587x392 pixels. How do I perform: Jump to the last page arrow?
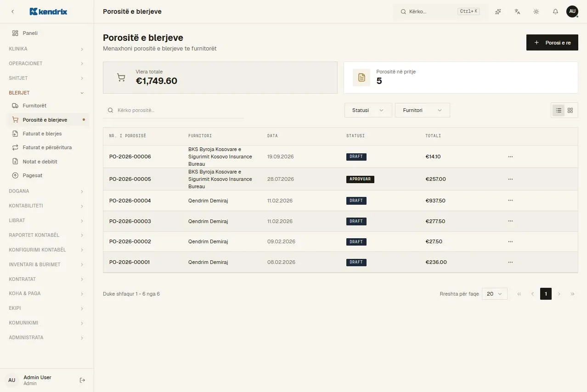[x=572, y=294]
